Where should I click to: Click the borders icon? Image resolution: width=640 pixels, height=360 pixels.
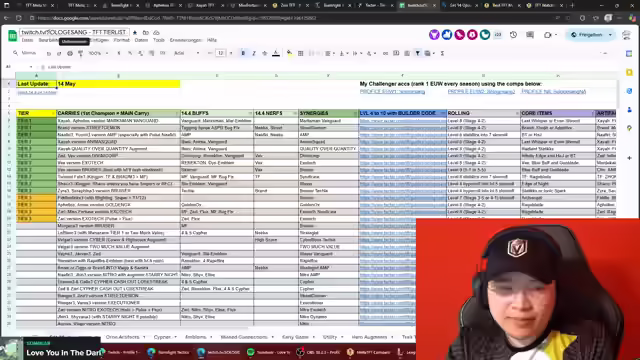300,53
